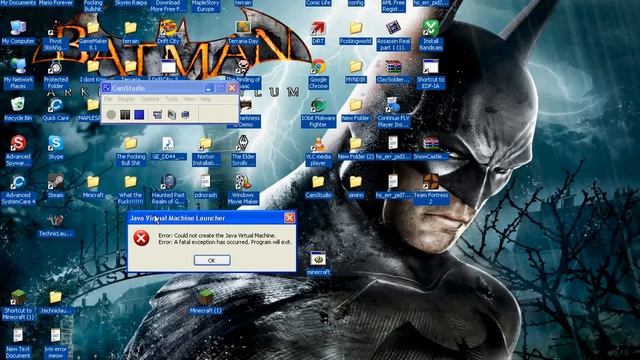Select the Terraria Day image icon
This screenshot has width=640, height=360.
(x=243, y=32)
